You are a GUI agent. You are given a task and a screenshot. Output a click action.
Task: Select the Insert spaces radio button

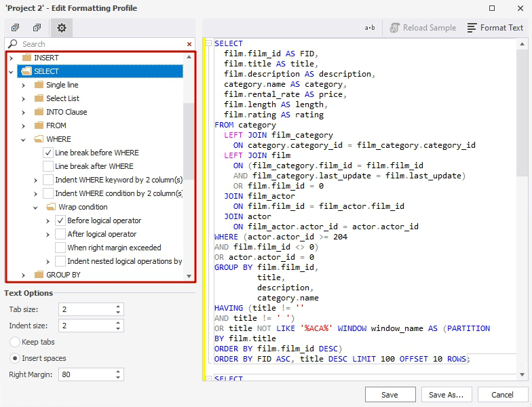click(x=15, y=358)
